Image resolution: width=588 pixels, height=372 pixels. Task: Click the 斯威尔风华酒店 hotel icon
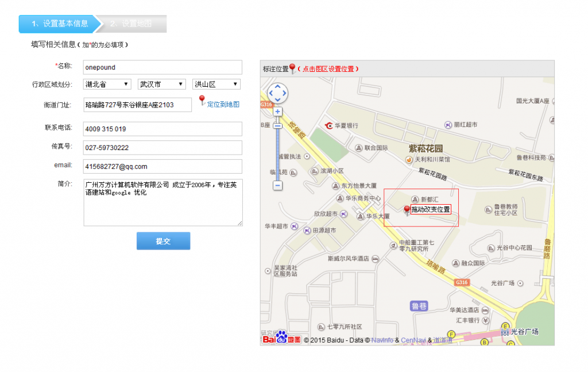375,259
